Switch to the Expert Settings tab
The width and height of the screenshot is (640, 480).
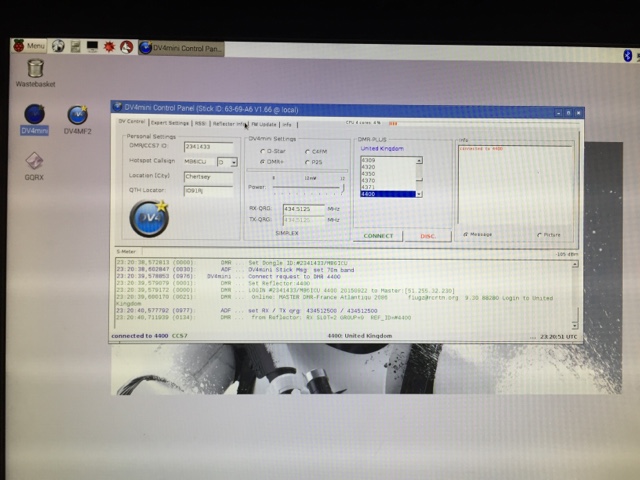tap(170, 122)
